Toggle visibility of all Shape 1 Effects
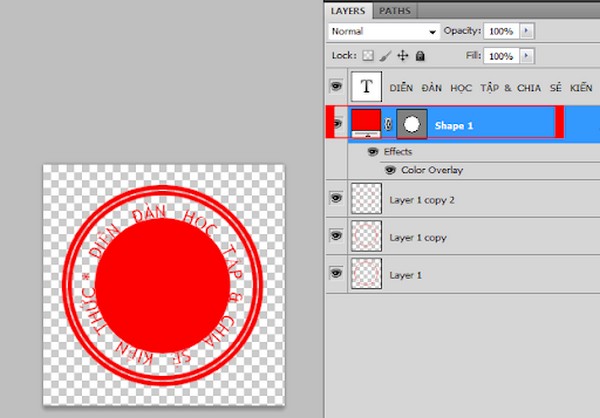Image resolution: width=600 pixels, height=418 pixels. point(373,152)
